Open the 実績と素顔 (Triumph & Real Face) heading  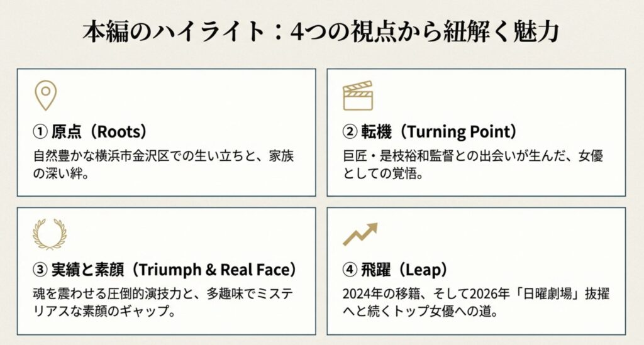[164, 270]
